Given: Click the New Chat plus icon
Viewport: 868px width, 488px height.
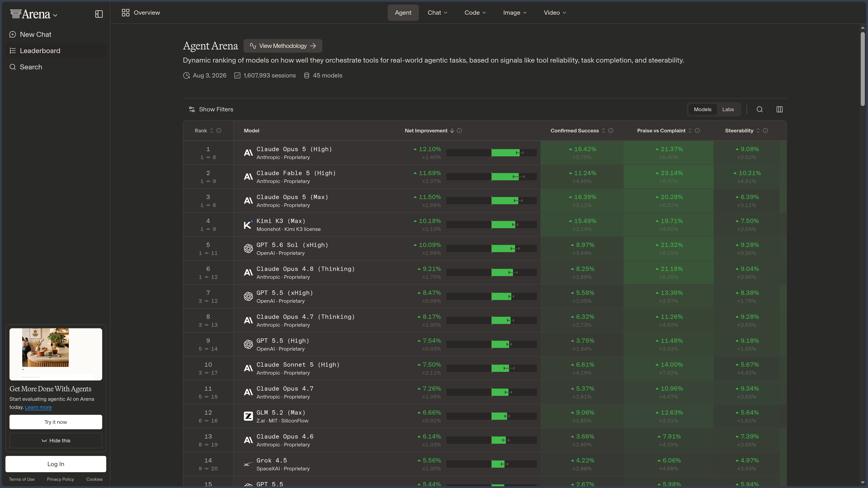Looking at the screenshot, I should point(13,34).
